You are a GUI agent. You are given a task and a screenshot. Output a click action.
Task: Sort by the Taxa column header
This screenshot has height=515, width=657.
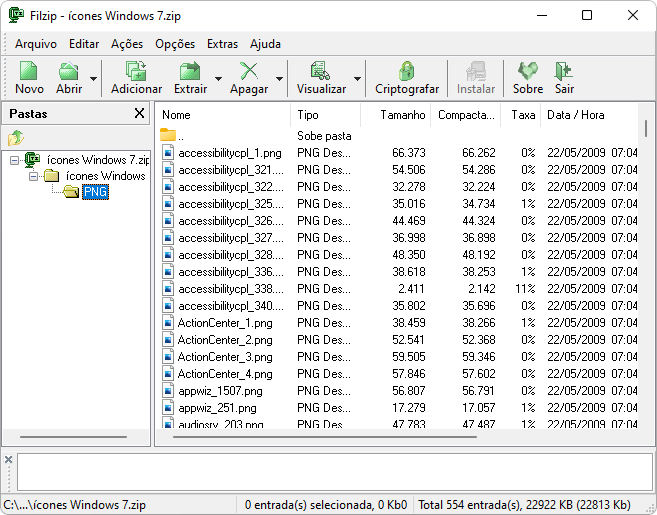tap(521, 115)
